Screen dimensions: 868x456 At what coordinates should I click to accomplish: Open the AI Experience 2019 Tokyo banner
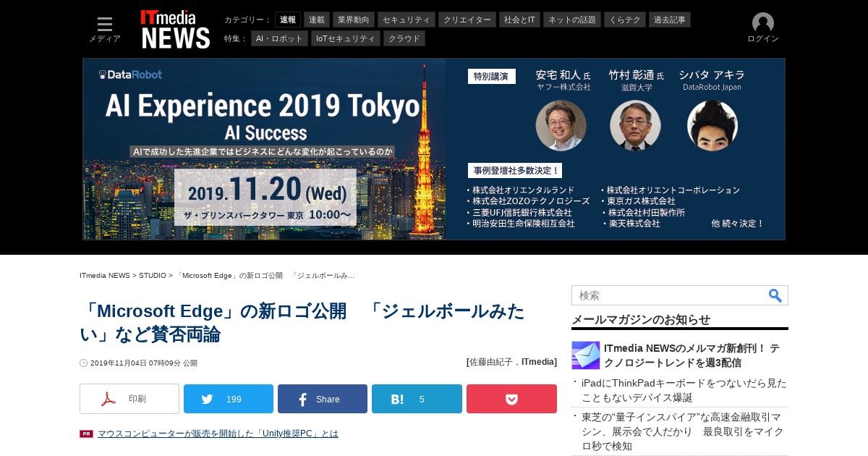[434, 149]
